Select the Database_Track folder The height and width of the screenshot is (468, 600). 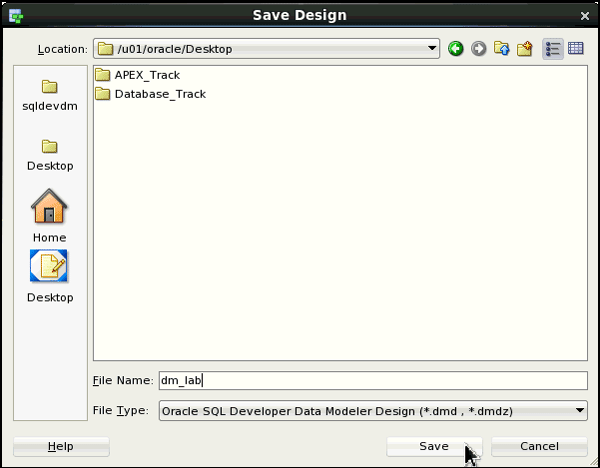150,94
